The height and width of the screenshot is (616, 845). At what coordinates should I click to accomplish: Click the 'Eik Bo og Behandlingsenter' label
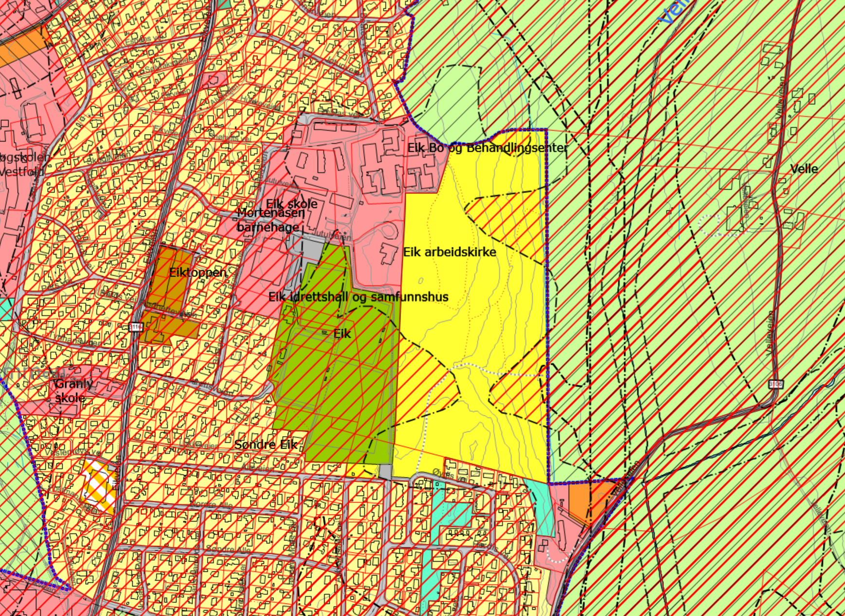[x=487, y=148]
